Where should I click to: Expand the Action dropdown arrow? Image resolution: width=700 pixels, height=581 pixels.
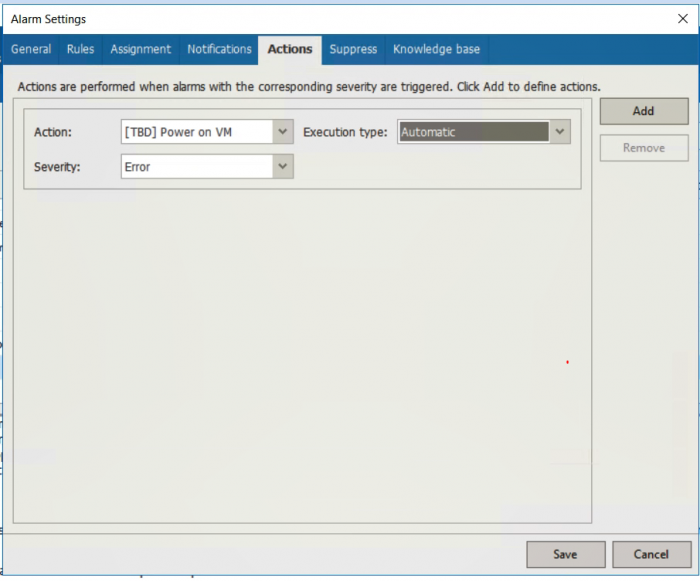(x=283, y=132)
